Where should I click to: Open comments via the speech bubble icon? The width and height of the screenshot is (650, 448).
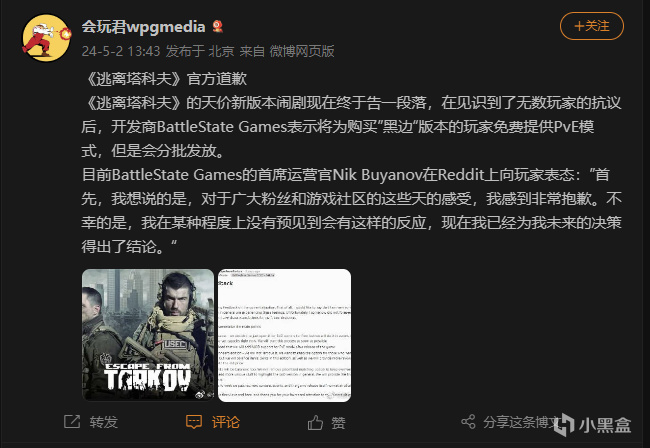194,422
